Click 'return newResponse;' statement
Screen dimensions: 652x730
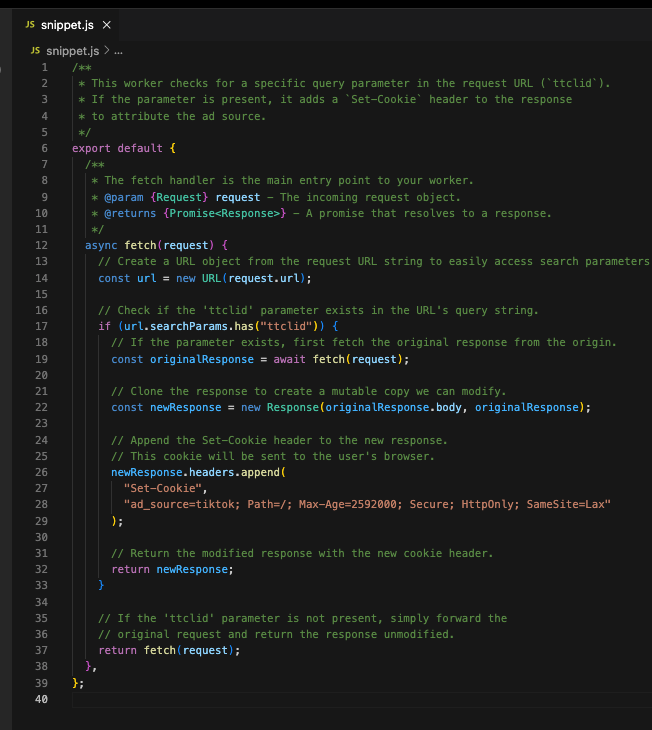(172, 569)
